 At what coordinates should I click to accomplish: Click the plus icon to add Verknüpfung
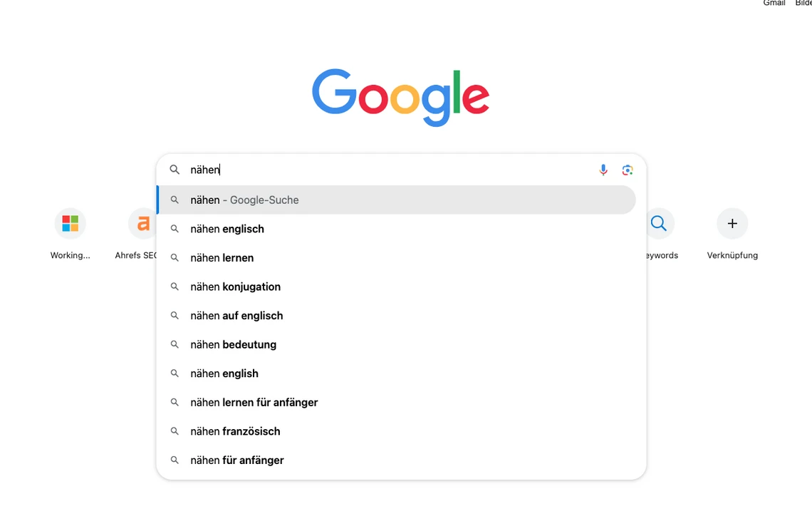coord(732,224)
